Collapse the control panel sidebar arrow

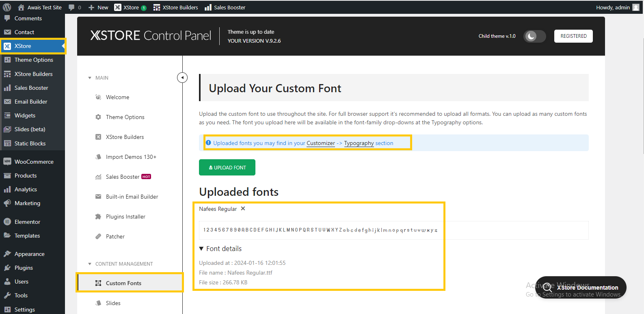click(x=182, y=78)
